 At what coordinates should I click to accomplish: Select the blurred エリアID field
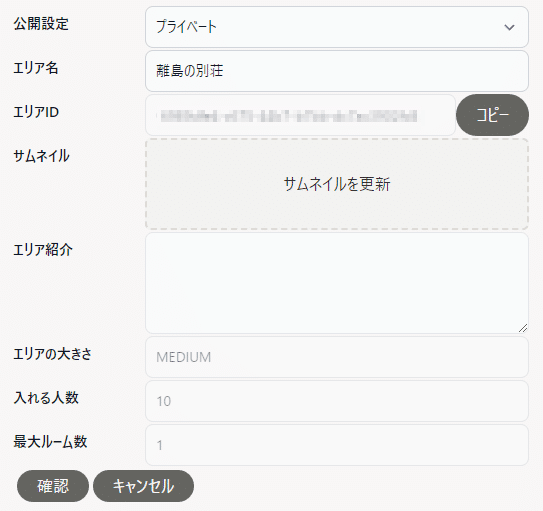(x=300, y=115)
